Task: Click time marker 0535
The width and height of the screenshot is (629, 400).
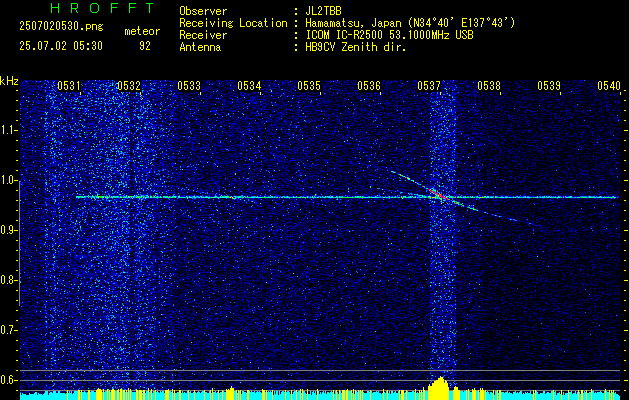Action: click(x=309, y=85)
